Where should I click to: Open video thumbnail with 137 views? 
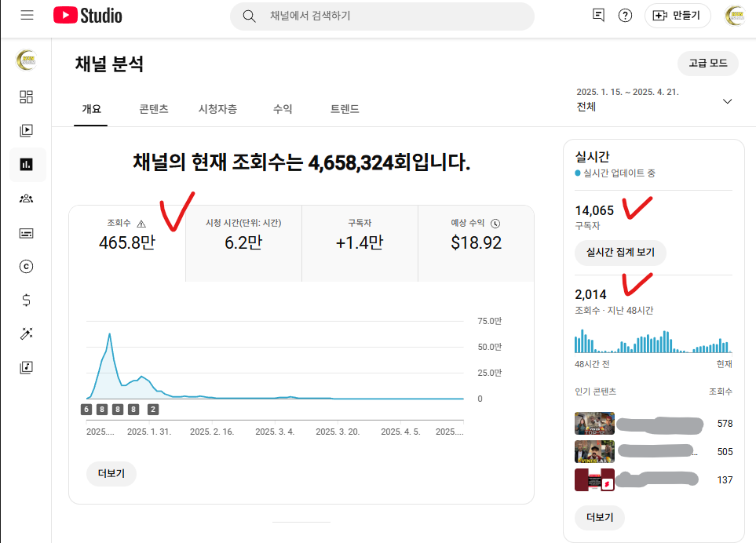click(x=594, y=480)
